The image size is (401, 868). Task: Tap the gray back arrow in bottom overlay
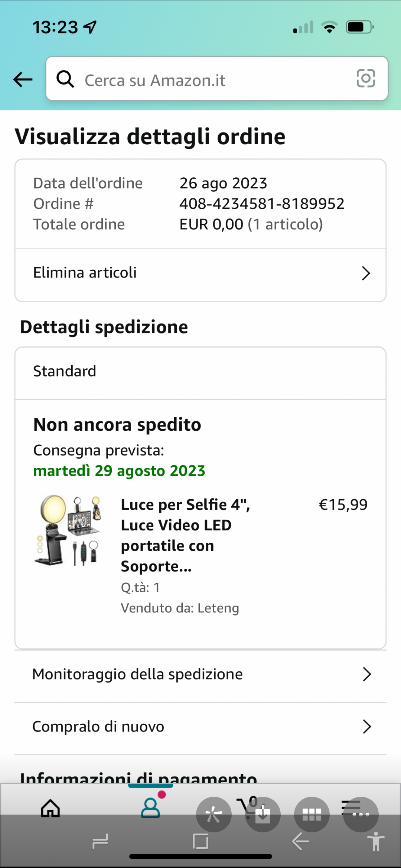click(x=301, y=841)
